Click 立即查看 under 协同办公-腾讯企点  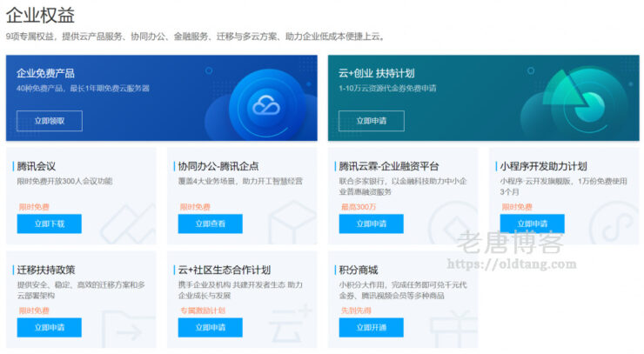pyautogui.click(x=211, y=224)
